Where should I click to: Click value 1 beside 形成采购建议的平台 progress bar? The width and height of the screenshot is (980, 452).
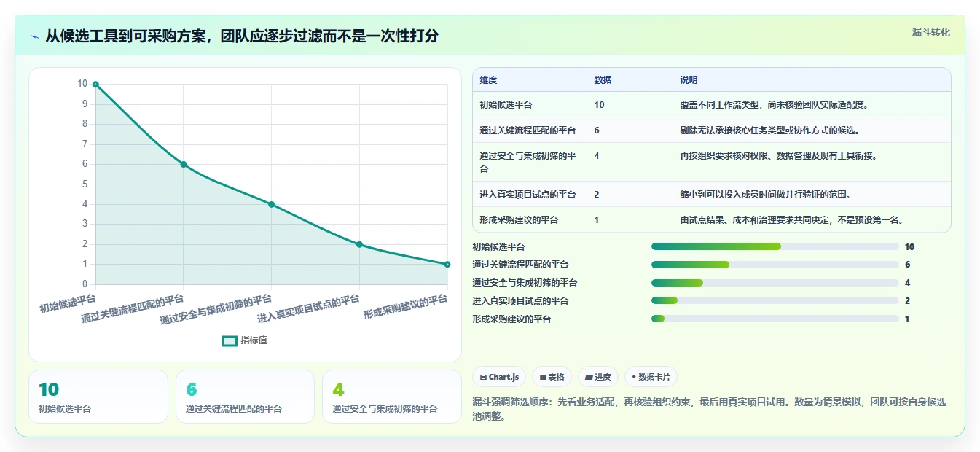pos(907,319)
